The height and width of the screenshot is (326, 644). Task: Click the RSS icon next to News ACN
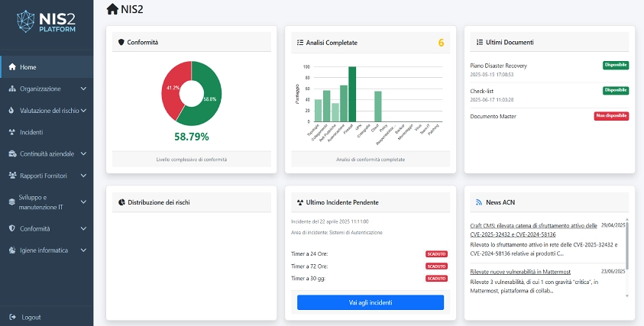coord(478,202)
